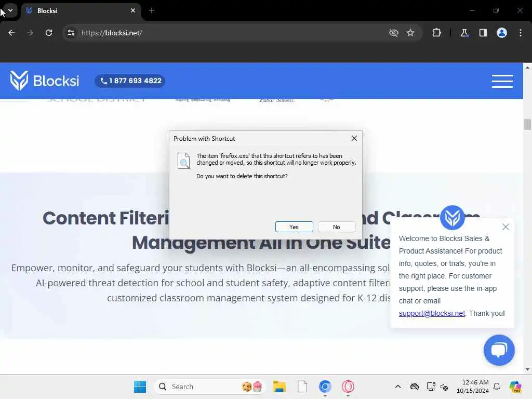The image size is (532, 399).
Task: Click the taskbar Search box
Action: (x=209, y=387)
